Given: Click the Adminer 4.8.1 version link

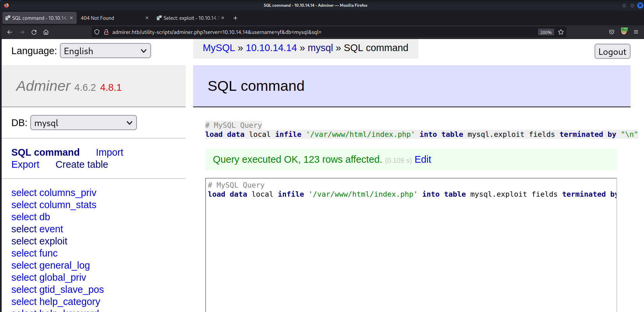Looking at the screenshot, I should tap(111, 87).
